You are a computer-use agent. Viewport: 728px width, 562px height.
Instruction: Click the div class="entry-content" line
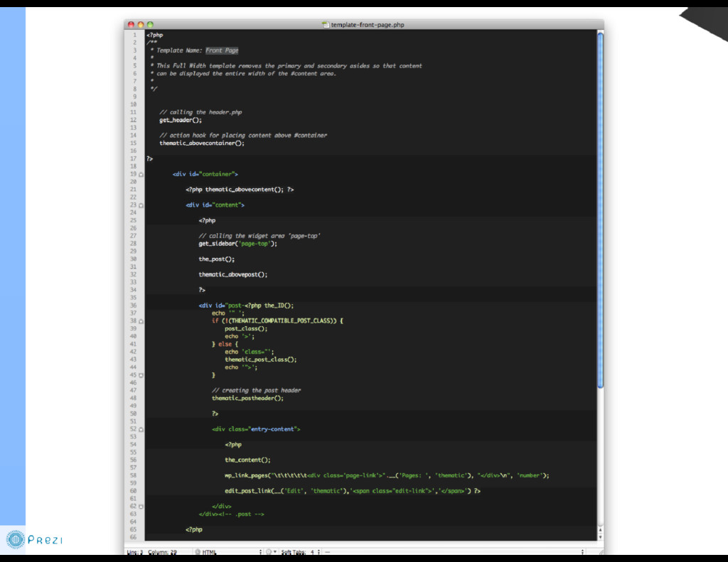point(256,429)
